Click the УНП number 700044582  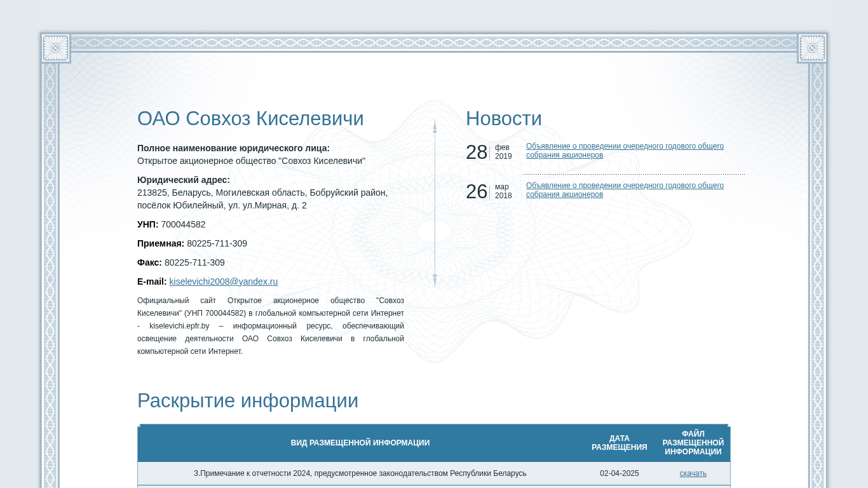coord(183,224)
